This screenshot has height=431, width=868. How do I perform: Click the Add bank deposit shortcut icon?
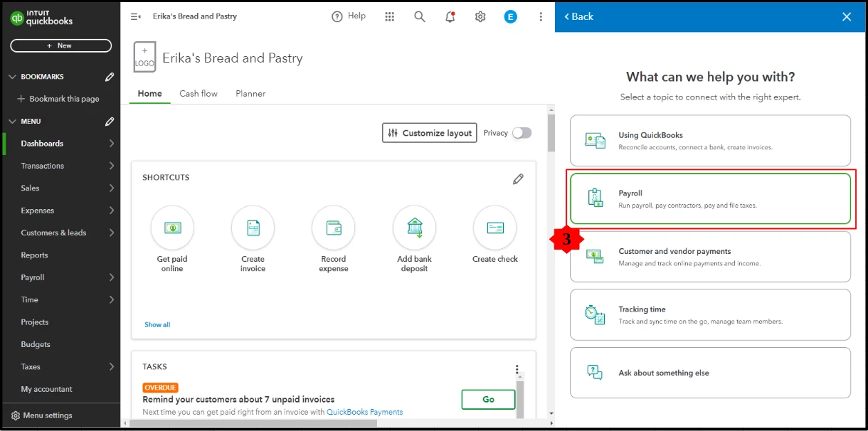414,227
